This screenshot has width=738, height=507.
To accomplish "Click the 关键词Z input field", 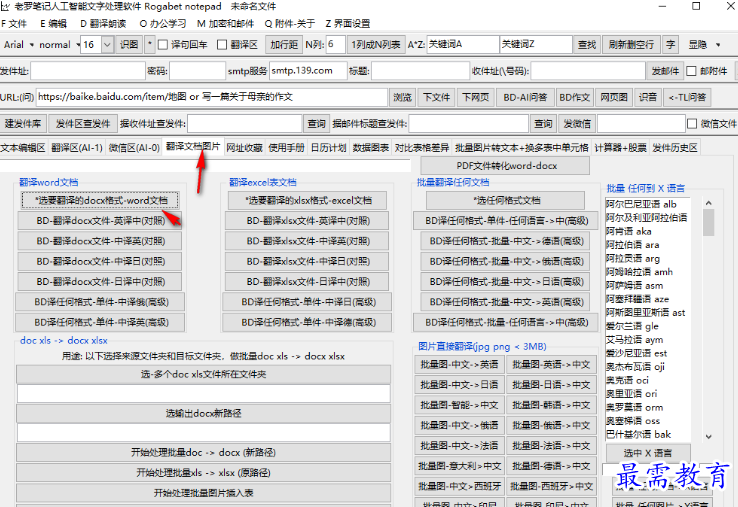I will 536,45.
